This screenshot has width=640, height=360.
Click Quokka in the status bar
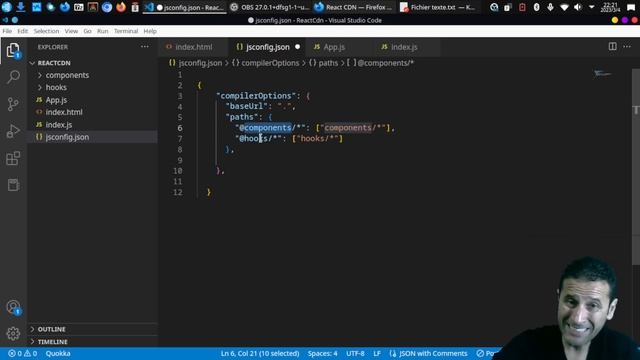coord(58,353)
